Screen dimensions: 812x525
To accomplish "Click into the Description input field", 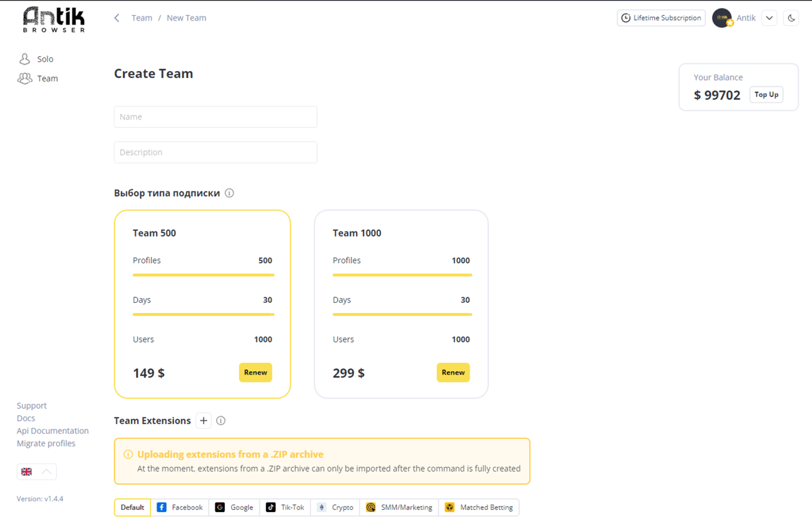I will [x=215, y=152].
